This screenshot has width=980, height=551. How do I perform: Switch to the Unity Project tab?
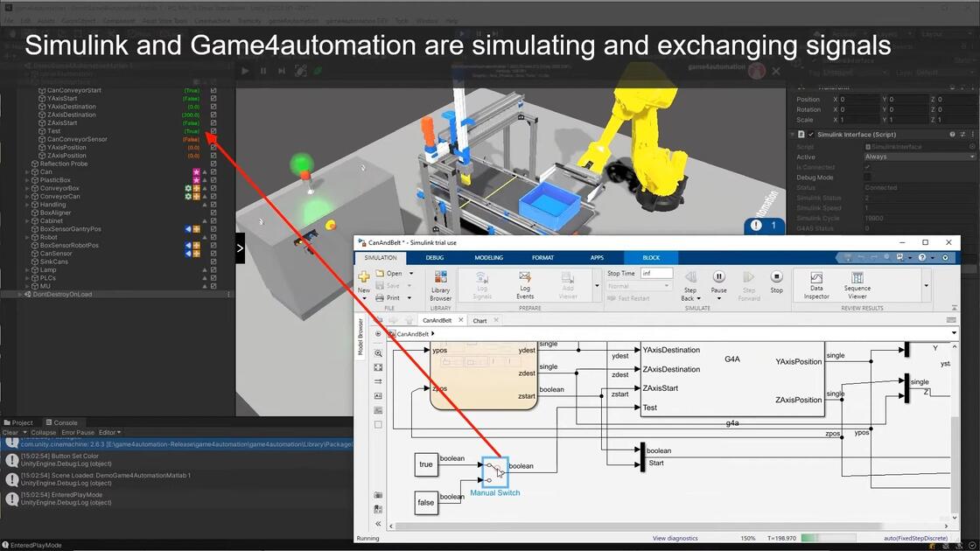pyautogui.click(x=18, y=423)
